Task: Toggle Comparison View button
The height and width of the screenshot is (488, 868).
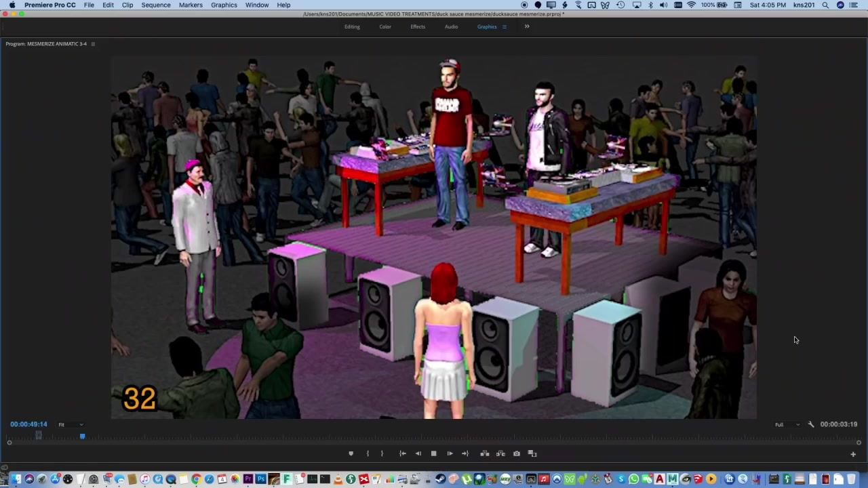Action: (x=532, y=453)
